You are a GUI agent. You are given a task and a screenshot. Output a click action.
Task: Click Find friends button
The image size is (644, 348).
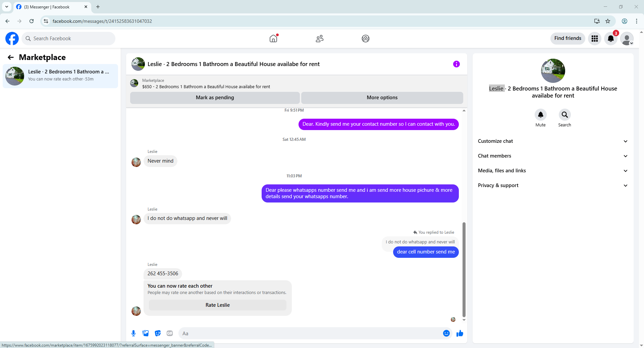(x=568, y=38)
